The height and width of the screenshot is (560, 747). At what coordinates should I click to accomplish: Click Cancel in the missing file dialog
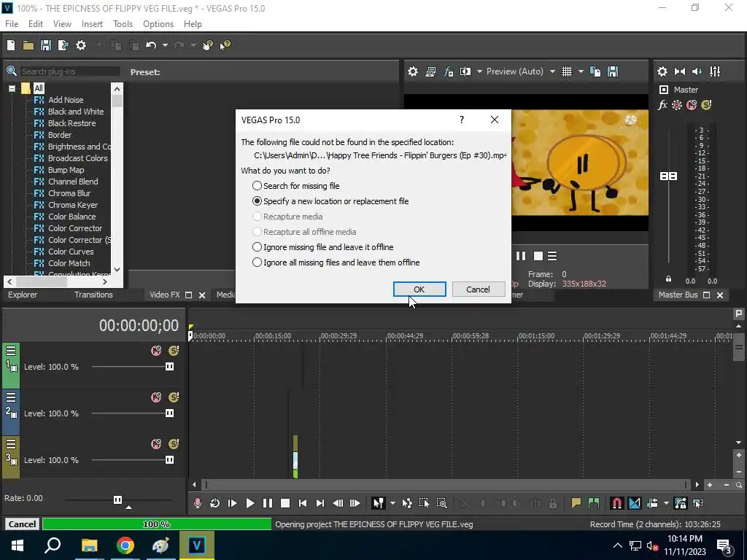(x=478, y=289)
